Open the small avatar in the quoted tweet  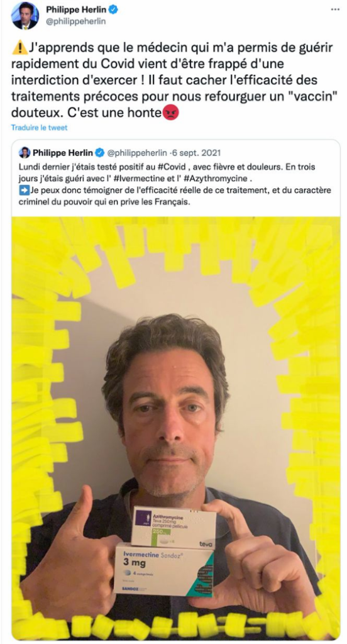point(25,153)
